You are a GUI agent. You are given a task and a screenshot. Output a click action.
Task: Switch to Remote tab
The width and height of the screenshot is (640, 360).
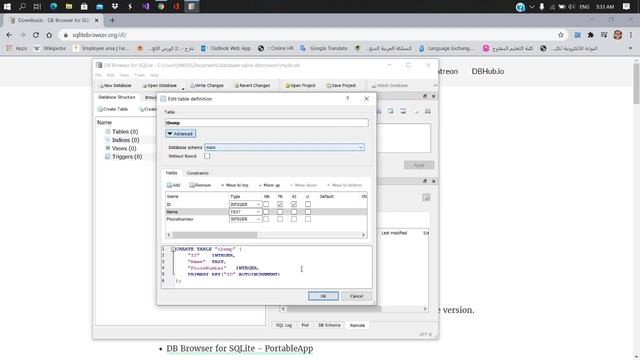357,325
